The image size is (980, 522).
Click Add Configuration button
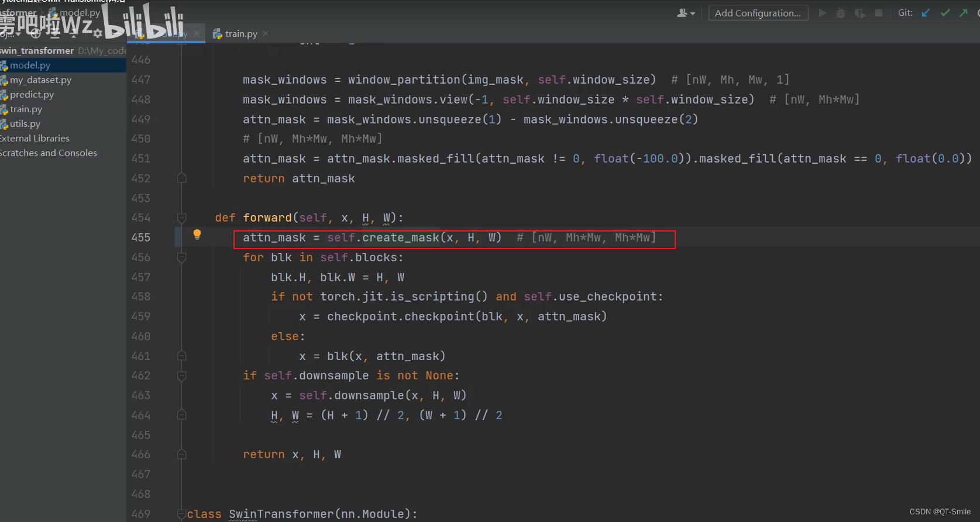pyautogui.click(x=758, y=13)
